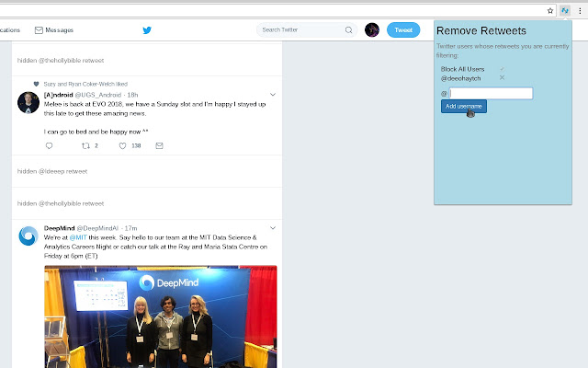Open 18h timestamp of [A]ndroid tweet
The image size is (588, 368).
[x=132, y=95]
